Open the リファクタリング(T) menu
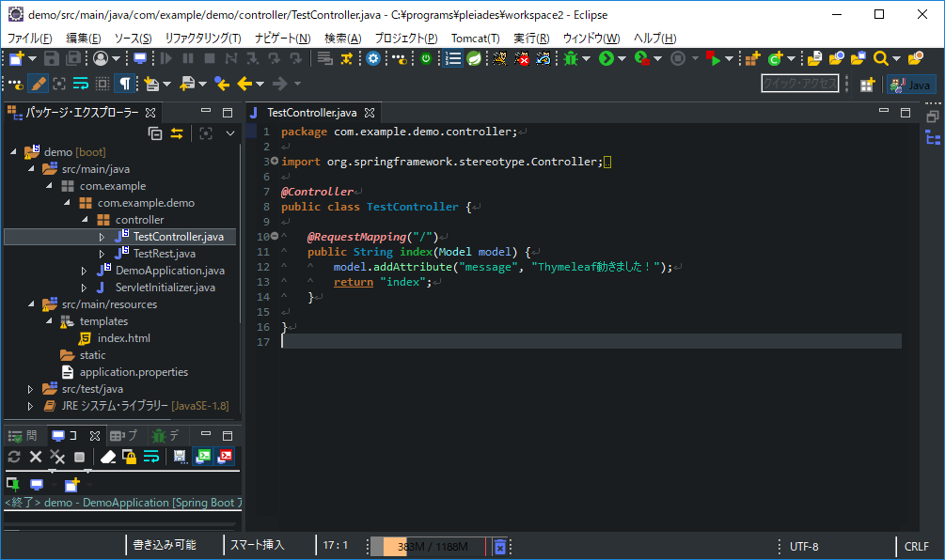Image resolution: width=945 pixels, height=560 pixels. [x=203, y=38]
